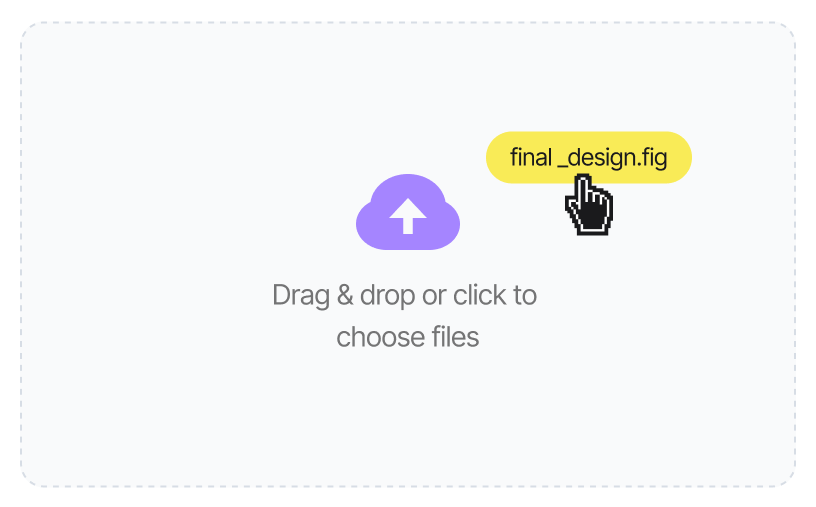Click the "Drag & drop or click to" text
This screenshot has height=507, width=816.
[404, 295]
